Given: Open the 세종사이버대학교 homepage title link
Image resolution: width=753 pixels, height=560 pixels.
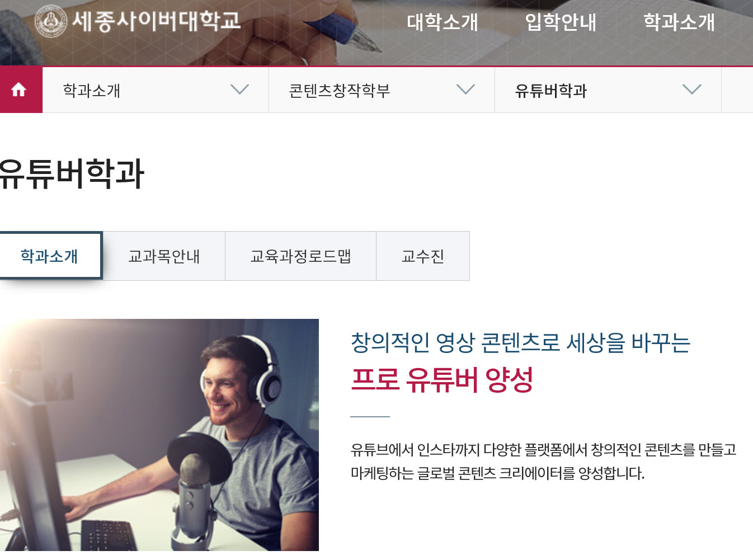Looking at the screenshot, I should [x=156, y=22].
